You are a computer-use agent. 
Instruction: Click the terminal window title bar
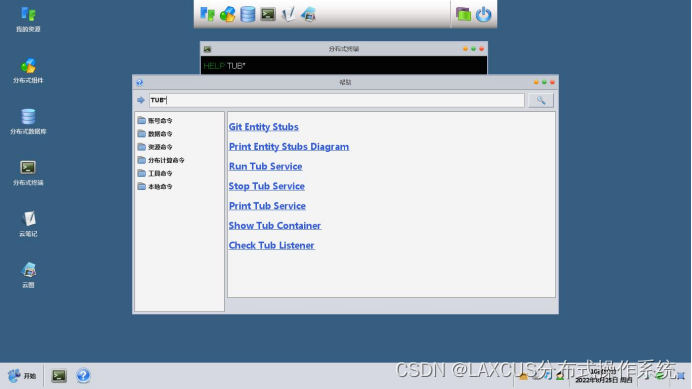coord(344,49)
